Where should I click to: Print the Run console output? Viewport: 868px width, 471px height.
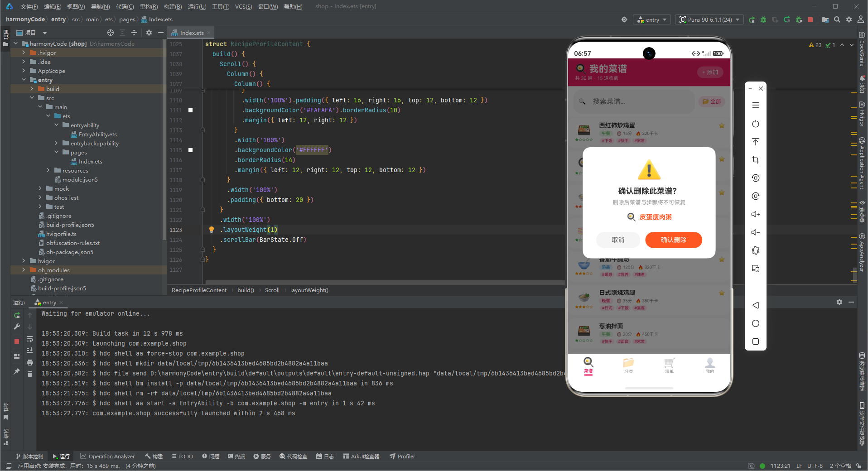(30, 362)
